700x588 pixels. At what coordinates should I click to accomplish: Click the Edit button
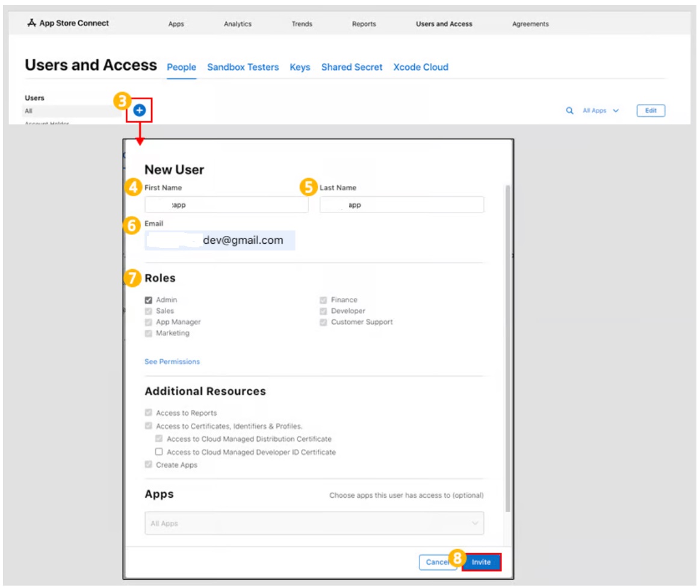coord(651,111)
